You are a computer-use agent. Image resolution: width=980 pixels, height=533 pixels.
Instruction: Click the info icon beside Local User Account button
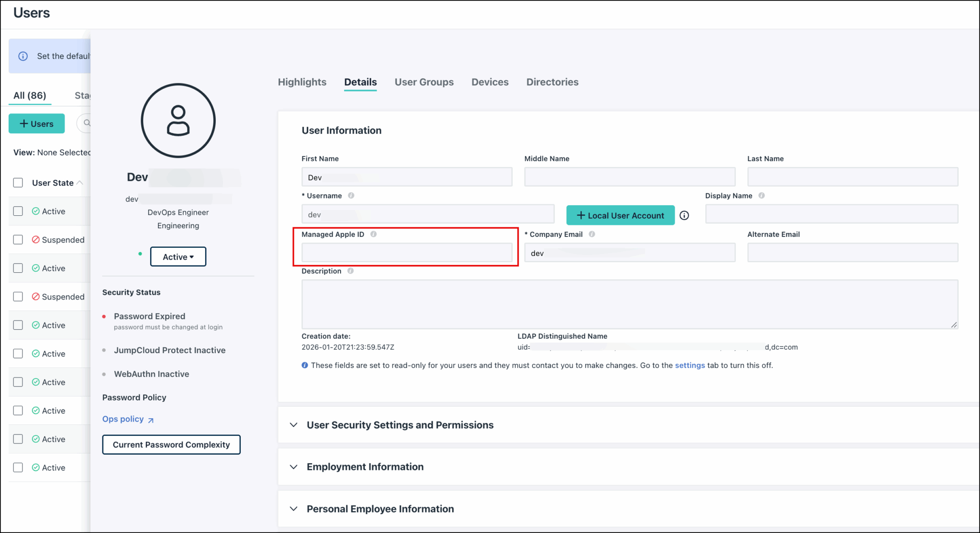click(x=684, y=215)
